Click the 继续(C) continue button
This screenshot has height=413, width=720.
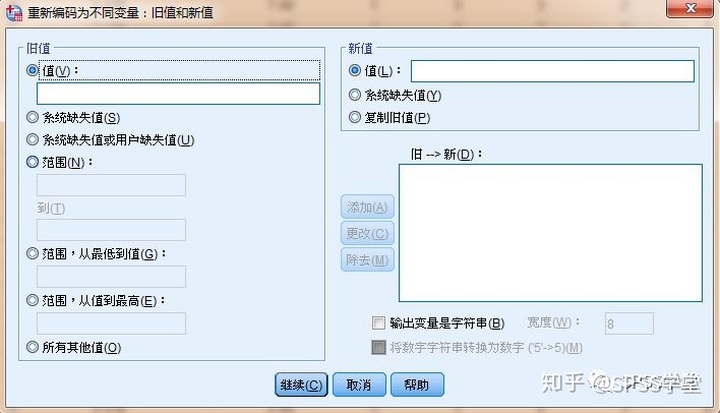pyautogui.click(x=301, y=385)
